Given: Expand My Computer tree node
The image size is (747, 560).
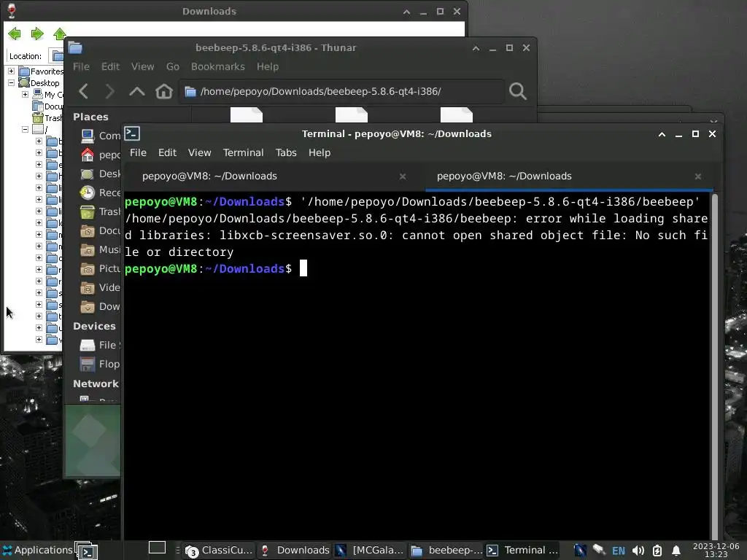Looking at the screenshot, I should pos(25,94).
